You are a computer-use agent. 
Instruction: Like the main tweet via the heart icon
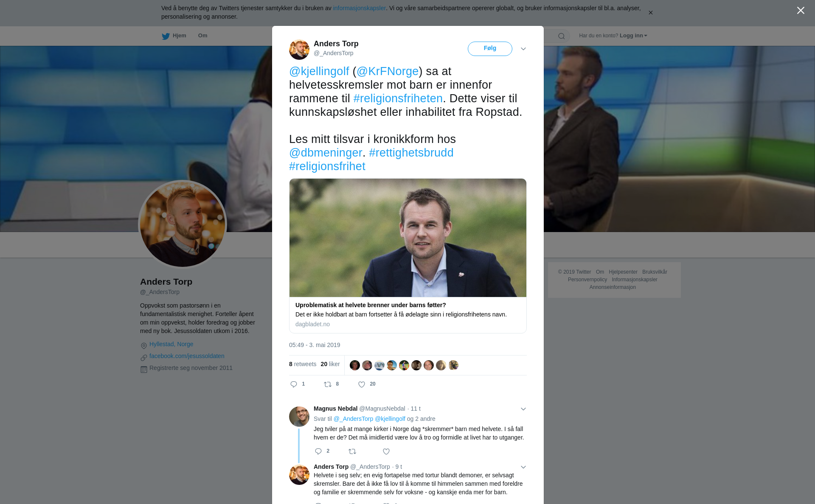click(362, 384)
